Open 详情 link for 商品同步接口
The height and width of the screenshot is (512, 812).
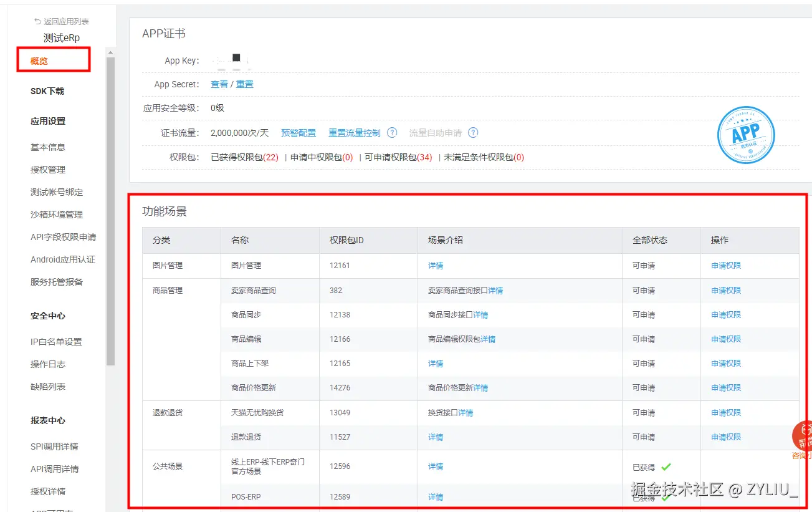point(480,315)
